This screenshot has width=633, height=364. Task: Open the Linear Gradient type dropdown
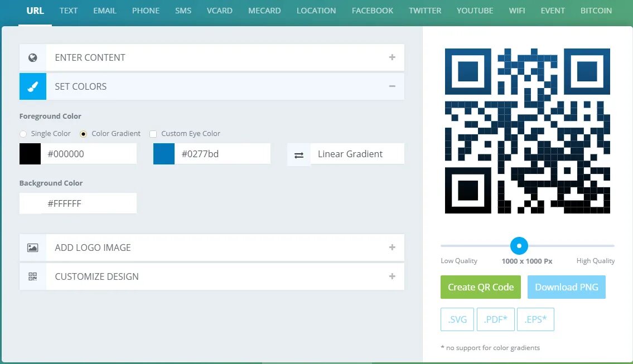[x=357, y=154]
